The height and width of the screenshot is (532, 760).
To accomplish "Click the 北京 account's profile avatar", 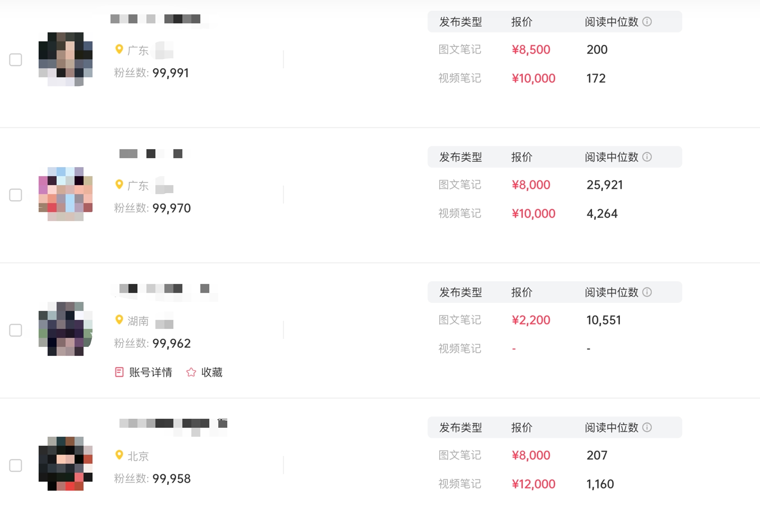I will tap(66, 464).
